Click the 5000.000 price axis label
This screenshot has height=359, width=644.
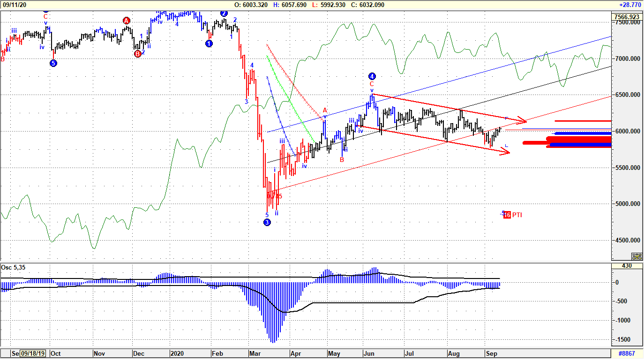pyautogui.click(x=628, y=204)
